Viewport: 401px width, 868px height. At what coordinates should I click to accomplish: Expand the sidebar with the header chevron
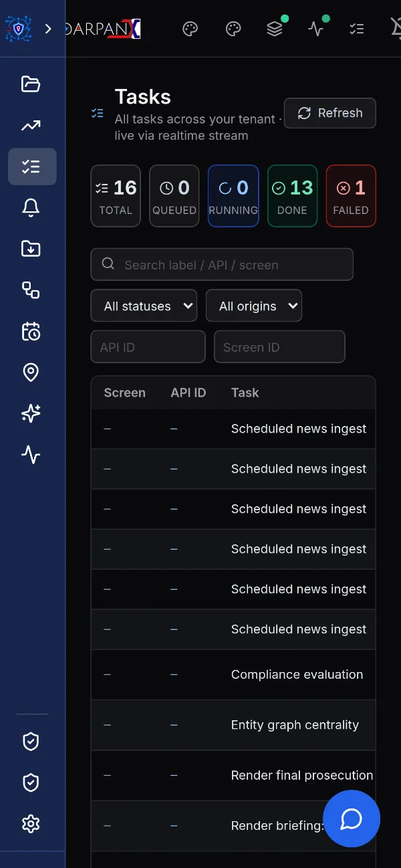48,29
